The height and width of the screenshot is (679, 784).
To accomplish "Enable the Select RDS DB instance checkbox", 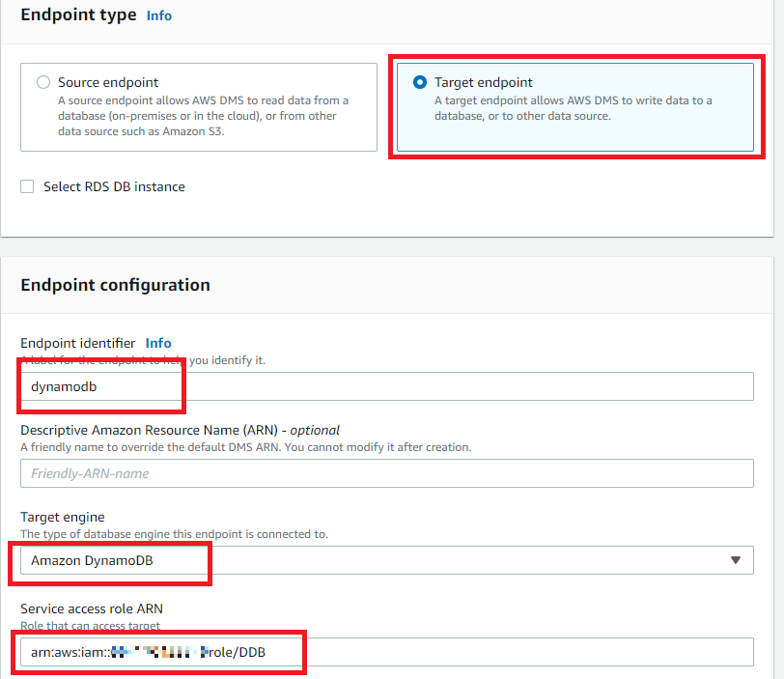I will coord(28,186).
